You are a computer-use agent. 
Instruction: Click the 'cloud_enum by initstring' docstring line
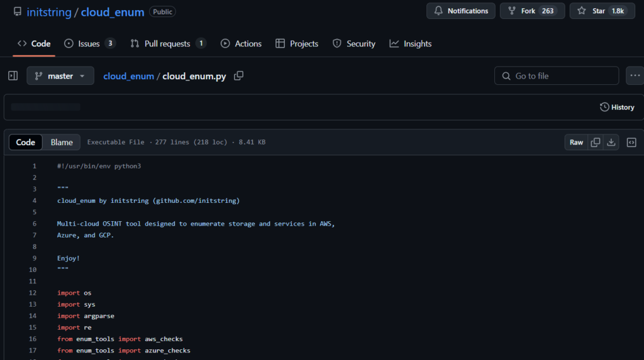[148, 200]
